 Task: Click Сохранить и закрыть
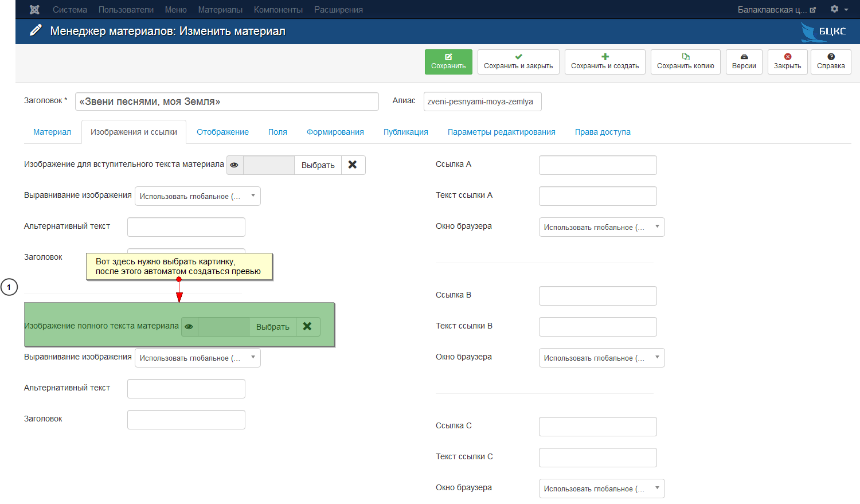tap(518, 61)
